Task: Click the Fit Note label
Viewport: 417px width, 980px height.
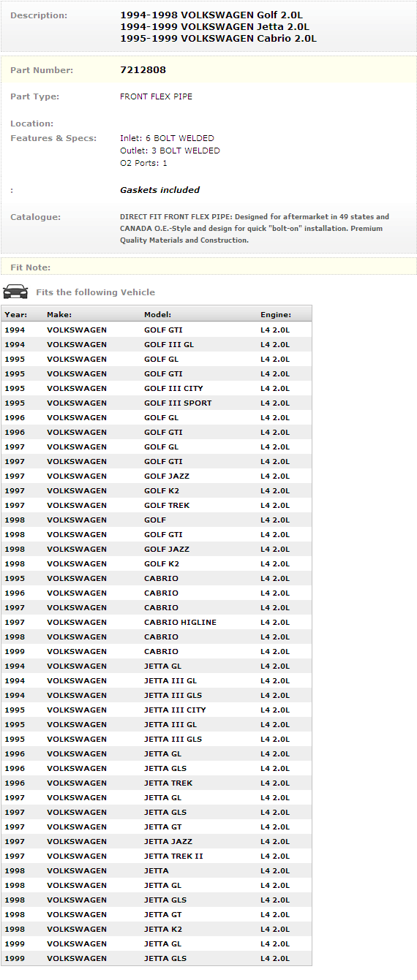Action: [30, 267]
